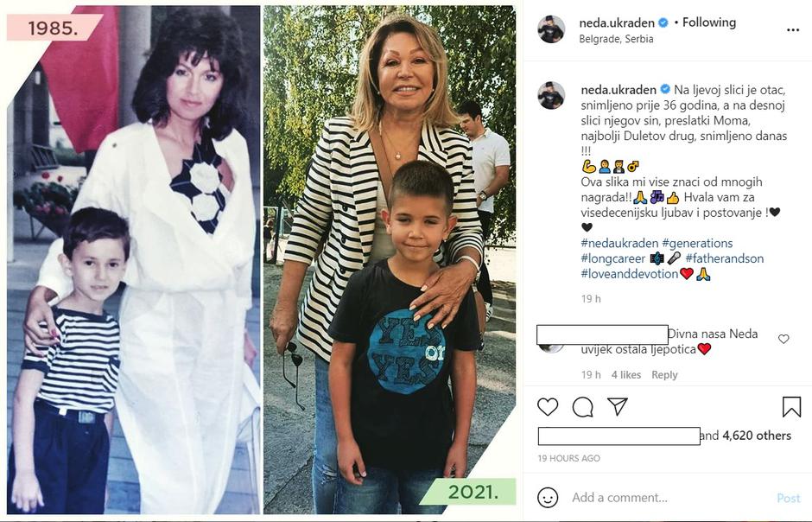812x522 pixels.
Task: Like the comment 'Divna nasa Neda'
Action: [783, 339]
